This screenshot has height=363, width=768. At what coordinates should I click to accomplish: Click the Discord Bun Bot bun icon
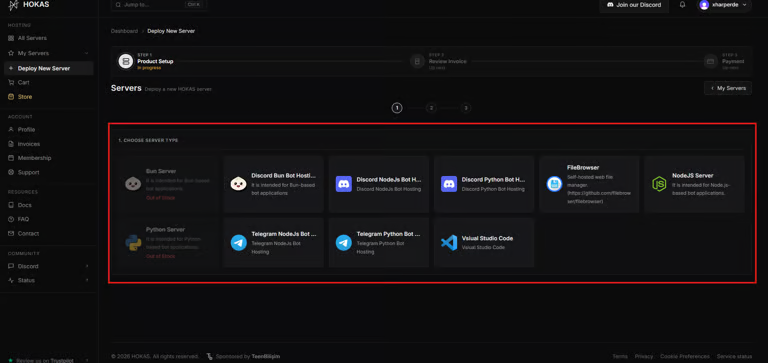pos(239,184)
